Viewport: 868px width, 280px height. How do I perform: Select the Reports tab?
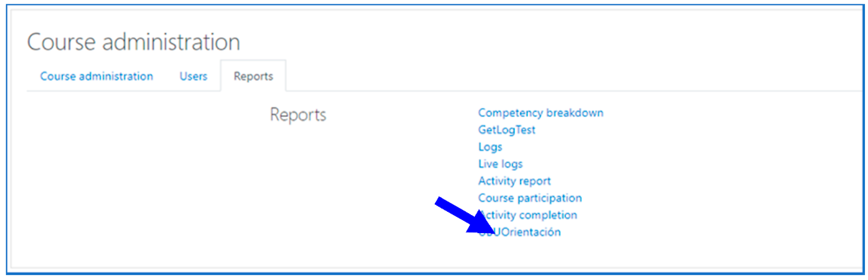[253, 76]
